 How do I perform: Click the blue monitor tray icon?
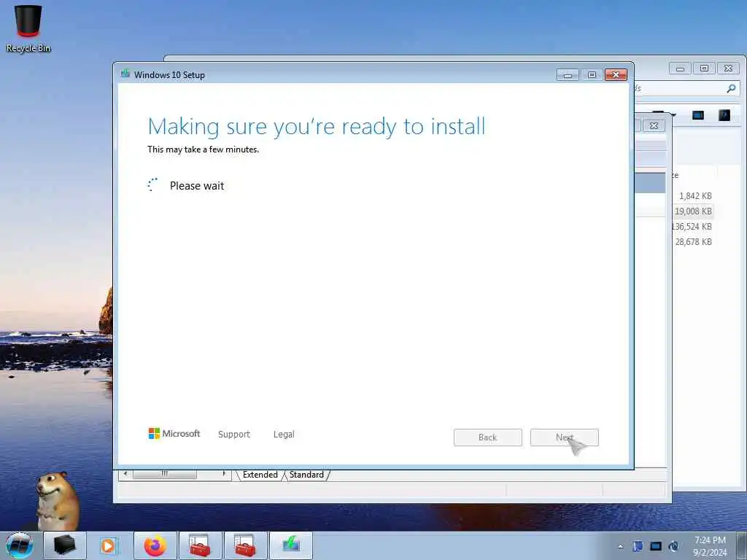click(656, 546)
